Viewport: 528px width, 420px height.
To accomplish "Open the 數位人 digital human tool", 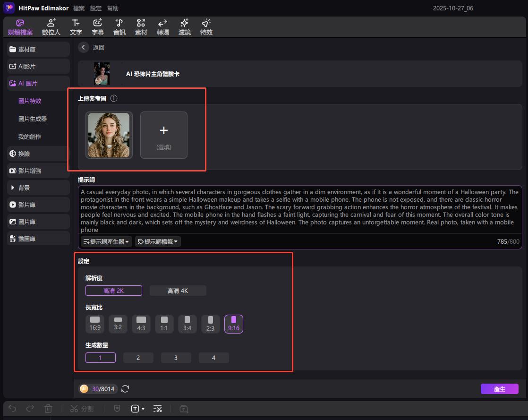I will click(x=51, y=27).
